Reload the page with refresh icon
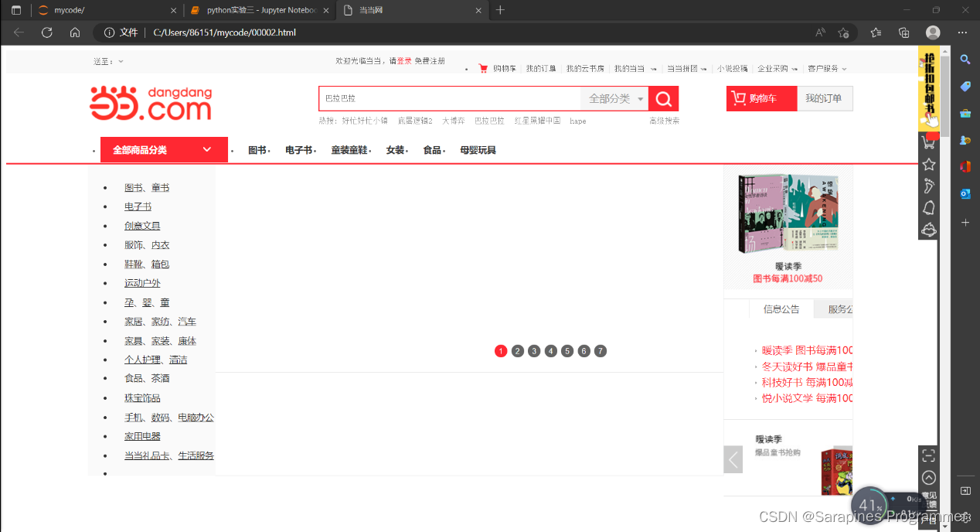980x532 pixels. point(46,32)
